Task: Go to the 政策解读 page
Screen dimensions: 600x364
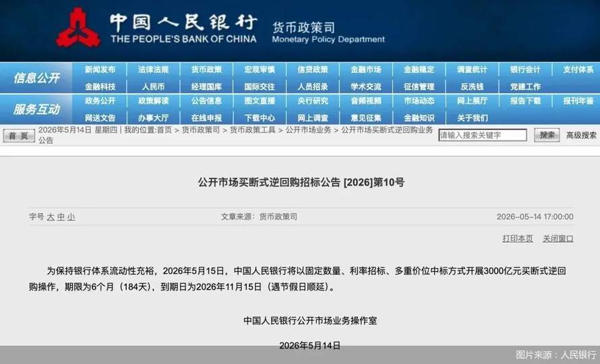Action: [x=154, y=101]
